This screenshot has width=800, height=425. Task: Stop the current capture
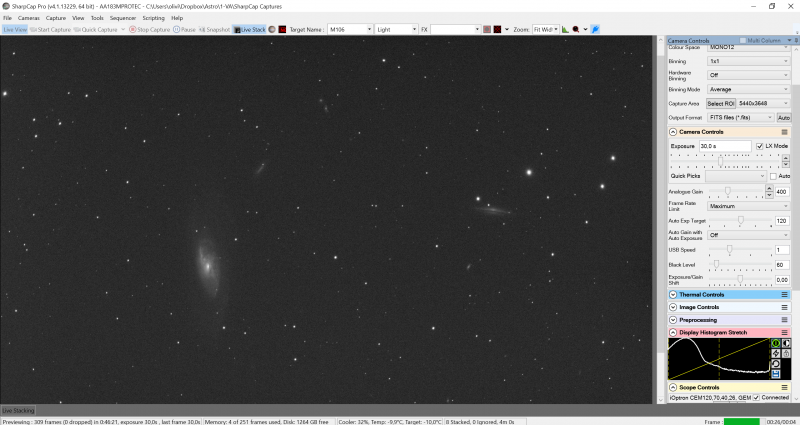pos(149,30)
